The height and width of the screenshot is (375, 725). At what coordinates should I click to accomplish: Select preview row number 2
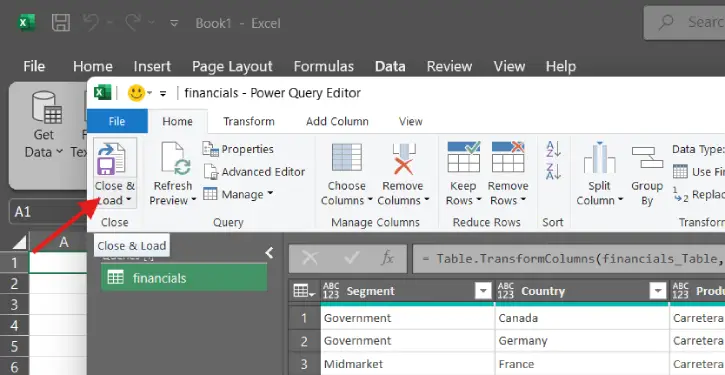pyautogui.click(x=304, y=341)
